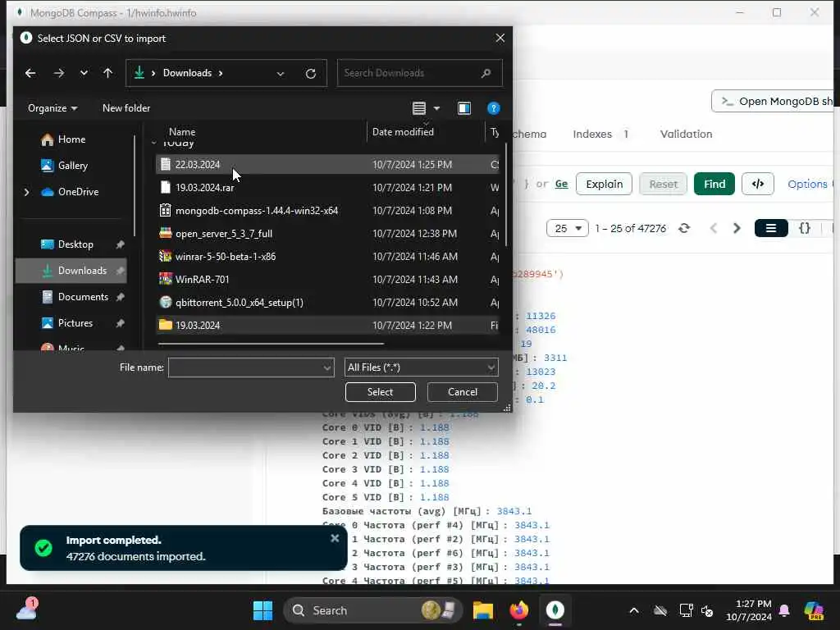840x630 pixels.
Task: Show hidden system tray icons
Action: click(x=634, y=610)
